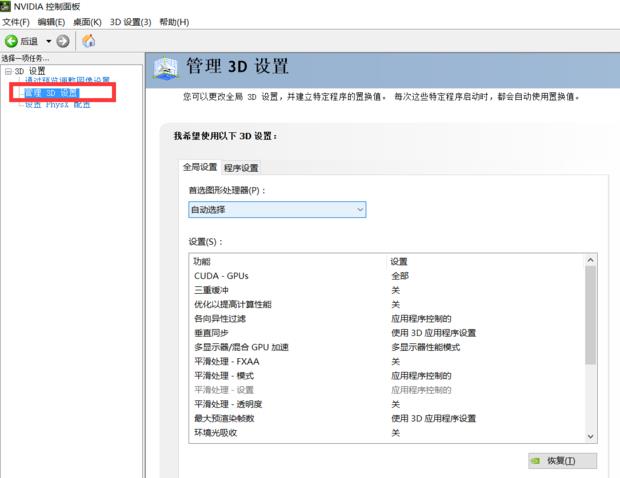Click the Forward arrow icon in toolbar
Image resolution: width=620 pixels, height=478 pixels.
pyautogui.click(x=63, y=41)
